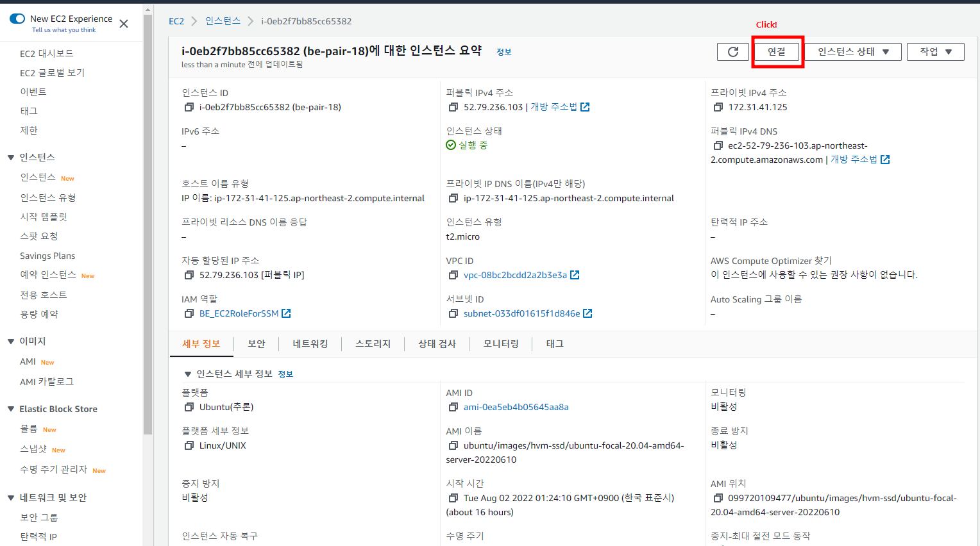The height and width of the screenshot is (546, 980).
Task: Open the 스토리지 tab
Action: click(x=373, y=344)
